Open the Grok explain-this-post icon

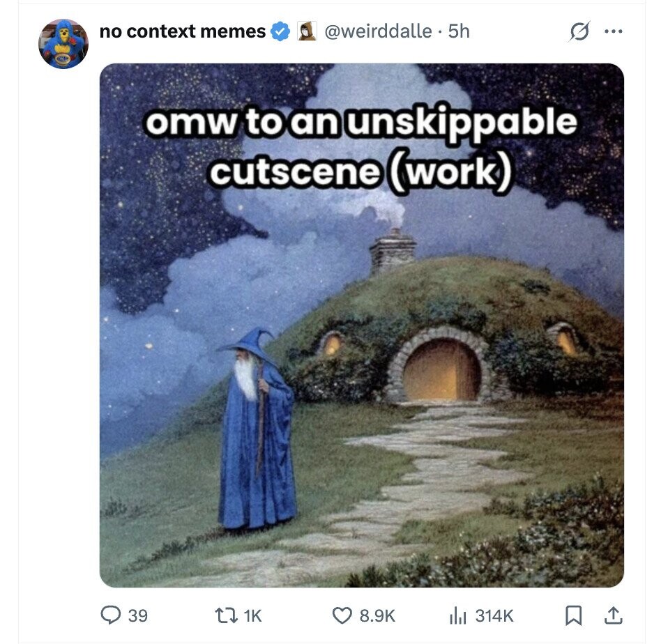coord(579,31)
